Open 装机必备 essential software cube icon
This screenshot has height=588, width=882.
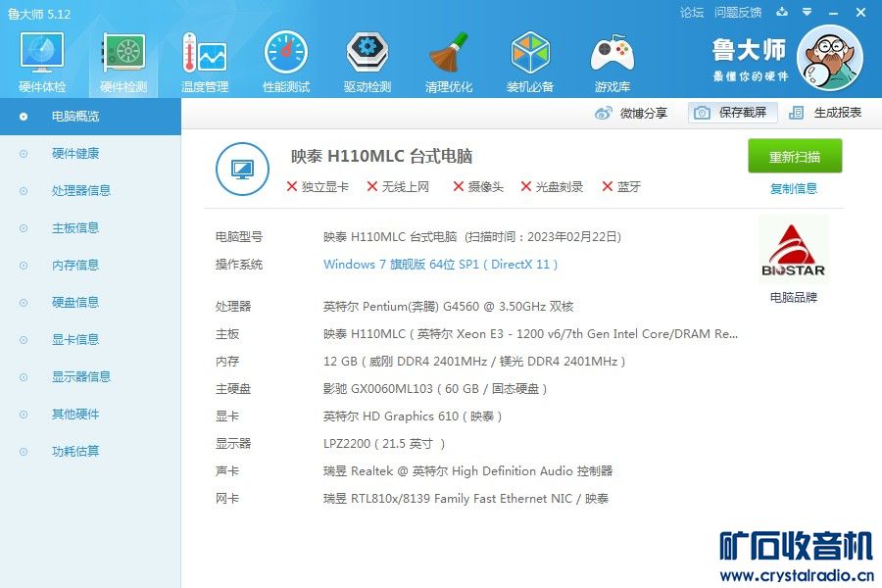coord(530,62)
